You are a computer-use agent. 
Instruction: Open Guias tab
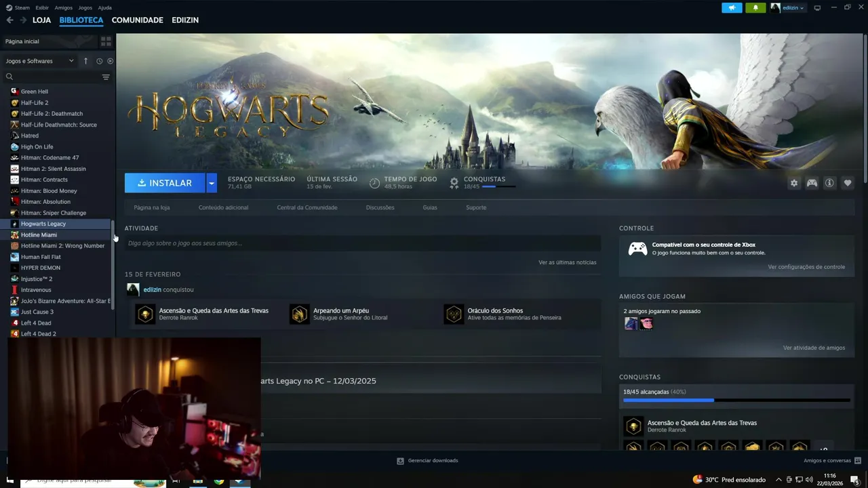(430, 207)
